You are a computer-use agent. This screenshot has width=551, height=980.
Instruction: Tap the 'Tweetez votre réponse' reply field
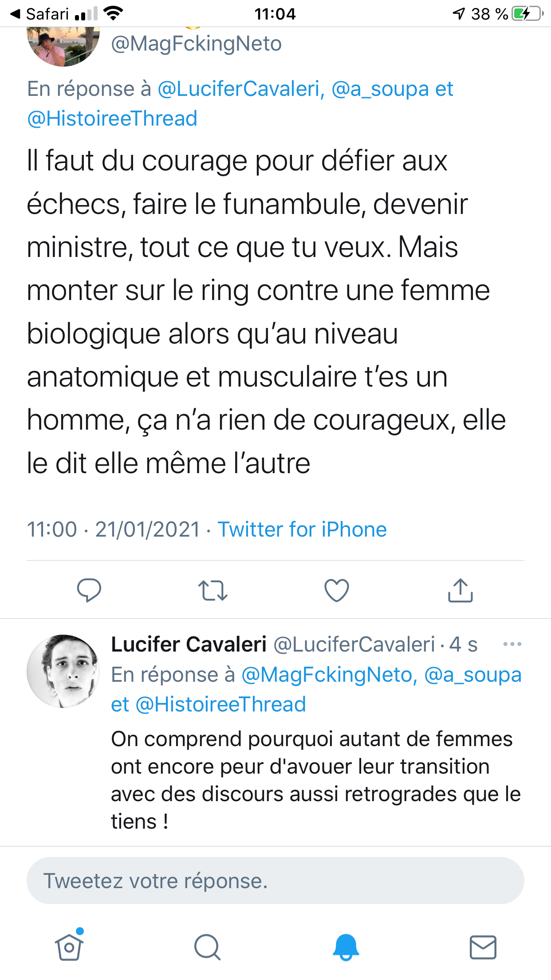(x=275, y=881)
